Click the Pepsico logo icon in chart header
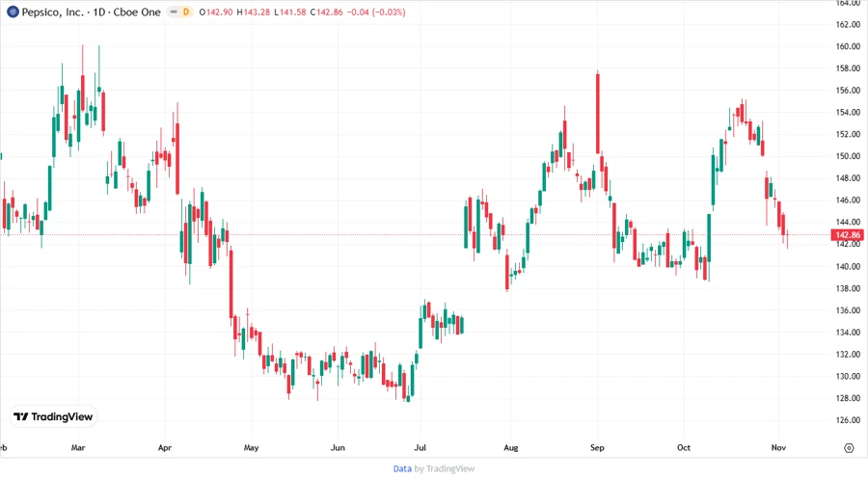 [13, 12]
